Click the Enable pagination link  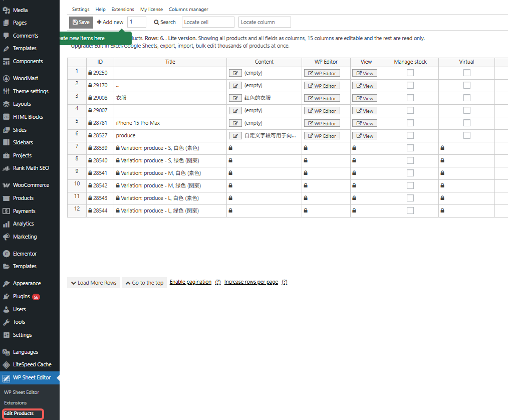(190, 282)
